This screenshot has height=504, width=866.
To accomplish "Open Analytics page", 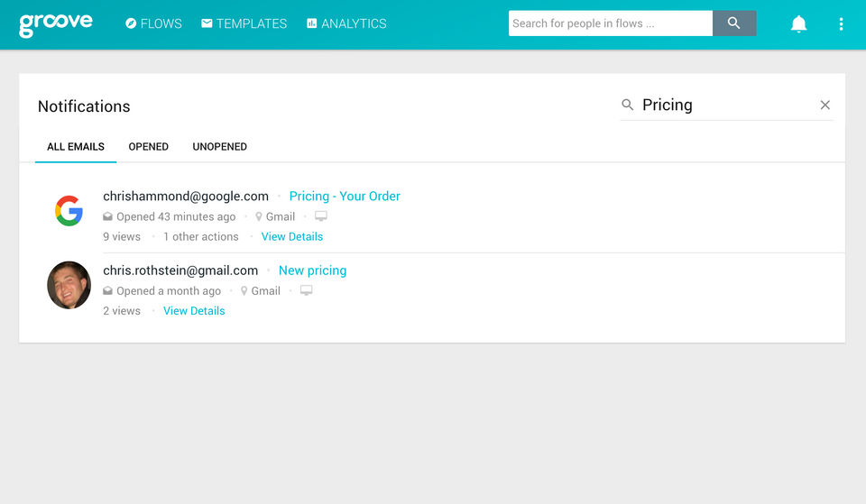I will point(346,23).
